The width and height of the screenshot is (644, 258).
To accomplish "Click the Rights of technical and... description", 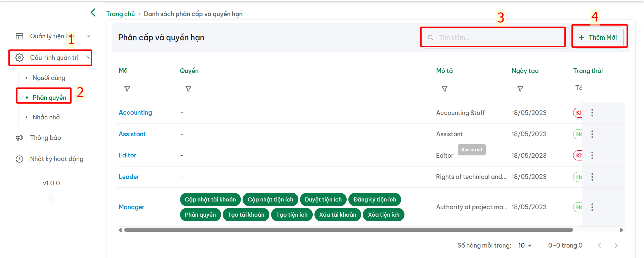I will [471, 177].
